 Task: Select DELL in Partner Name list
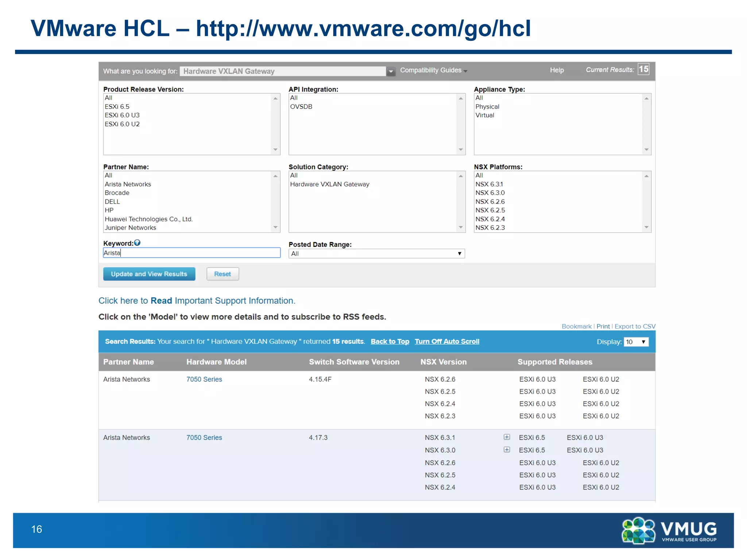tap(112, 202)
